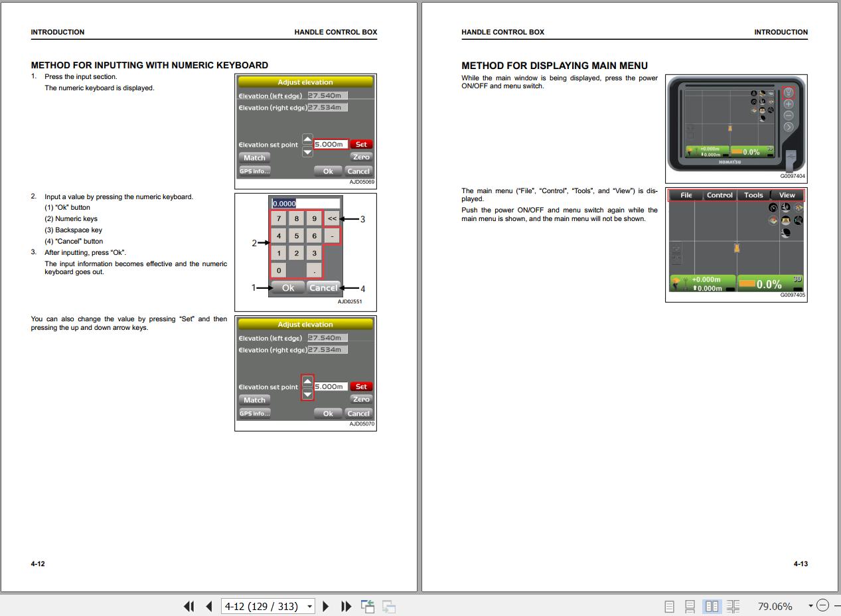
Task: Click the page number field showing 4-12 (129 / 313)
Action: click(x=263, y=606)
